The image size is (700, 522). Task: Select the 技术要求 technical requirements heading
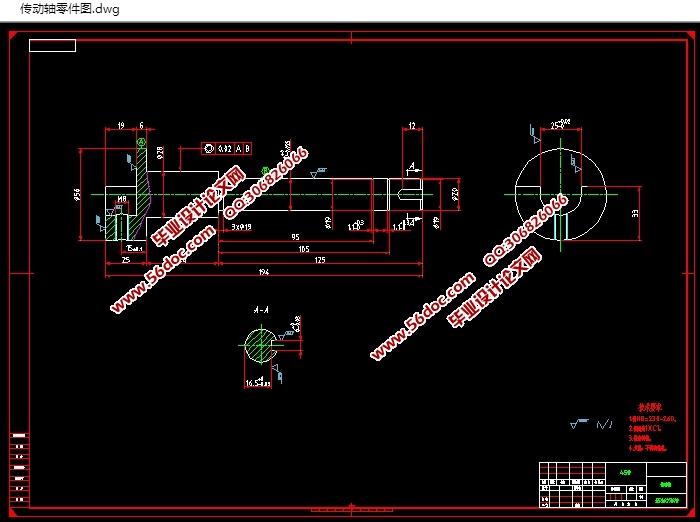[650, 407]
